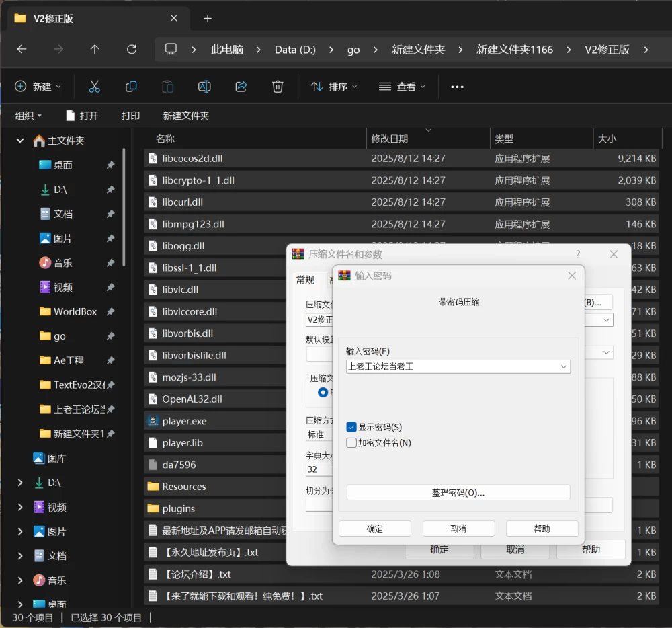Refresh the current folder view

pyautogui.click(x=132, y=50)
